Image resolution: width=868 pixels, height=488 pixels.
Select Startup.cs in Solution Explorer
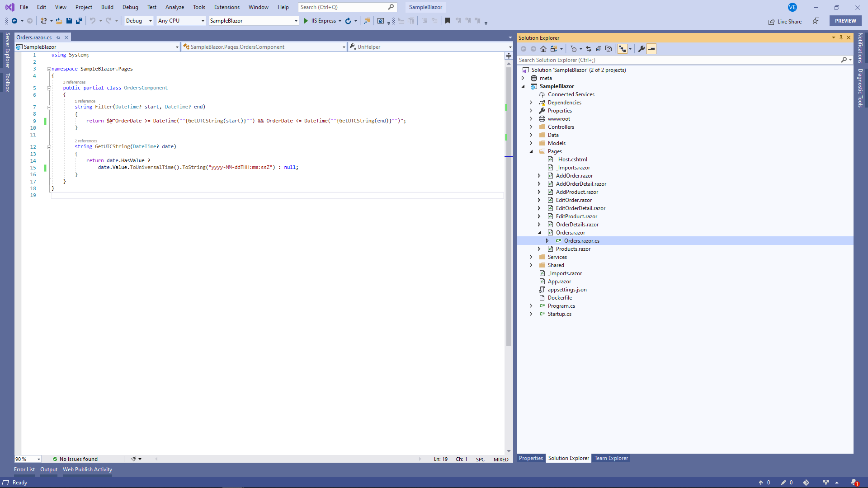[560, 314]
